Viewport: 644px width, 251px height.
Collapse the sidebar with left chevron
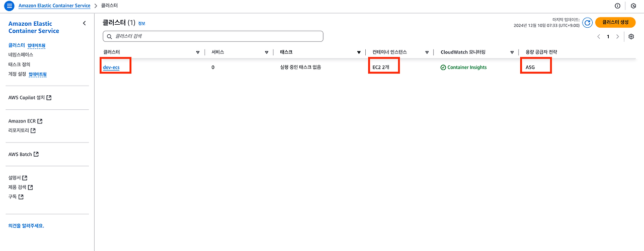[85, 23]
